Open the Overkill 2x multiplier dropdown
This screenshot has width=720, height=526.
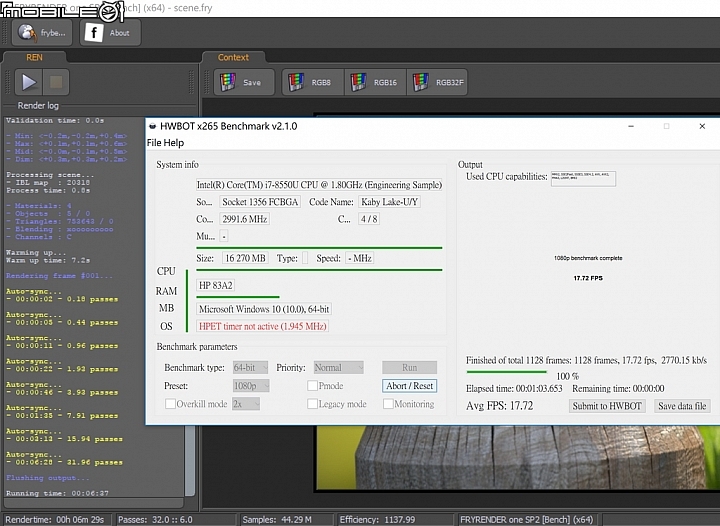(246, 404)
